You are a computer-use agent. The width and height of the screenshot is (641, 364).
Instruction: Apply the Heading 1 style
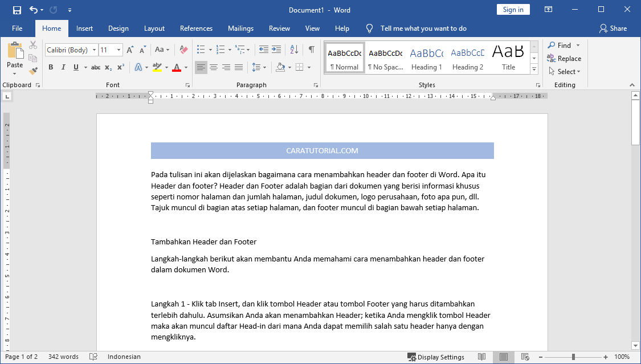[x=426, y=59]
